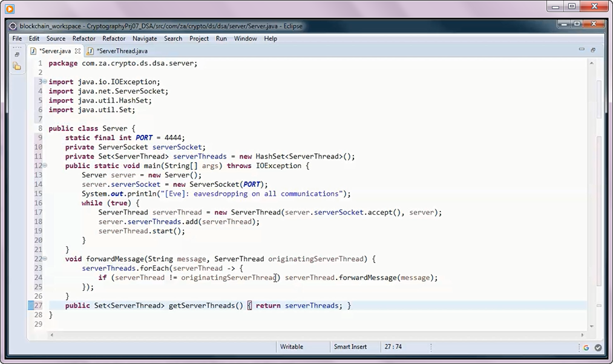Image resolution: width=613 pixels, height=364 pixels.
Task: Open the Project menu
Action: [199, 39]
